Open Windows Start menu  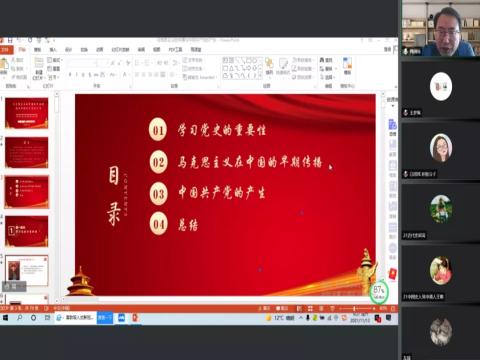pyautogui.click(x=5, y=318)
